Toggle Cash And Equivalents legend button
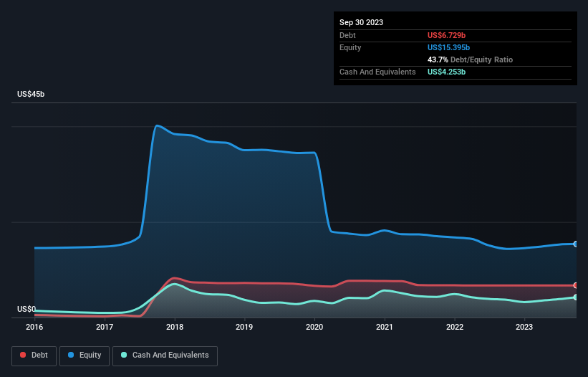Viewport: 588px width, 377px height. pos(165,355)
